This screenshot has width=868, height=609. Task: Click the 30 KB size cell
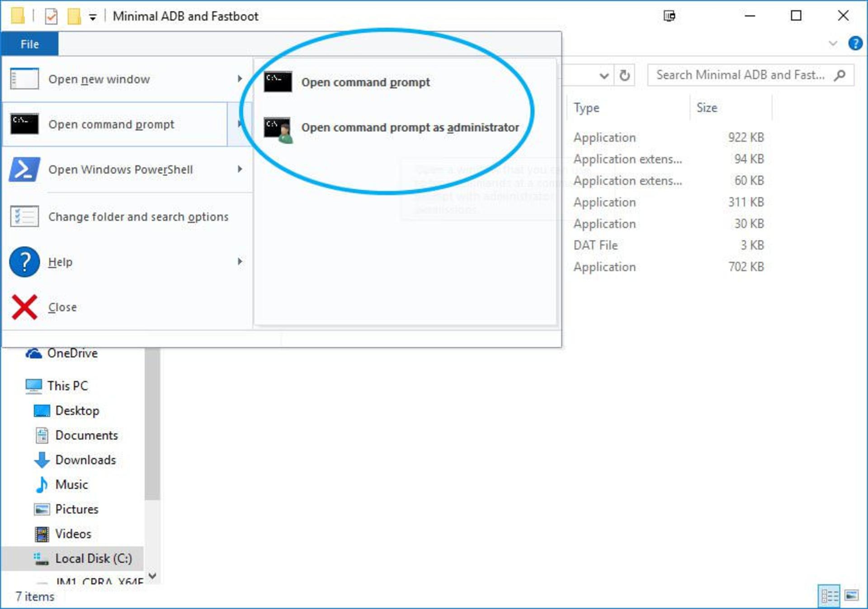coord(749,224)
